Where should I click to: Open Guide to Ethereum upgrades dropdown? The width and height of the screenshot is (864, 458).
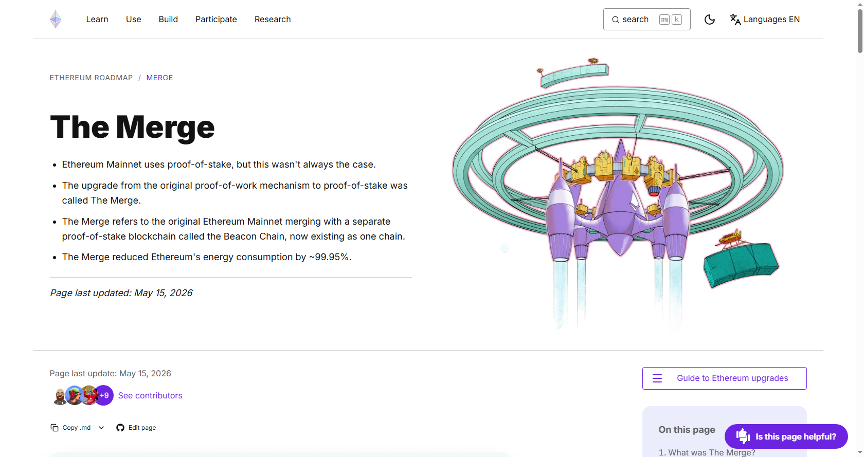coord(724,378)
